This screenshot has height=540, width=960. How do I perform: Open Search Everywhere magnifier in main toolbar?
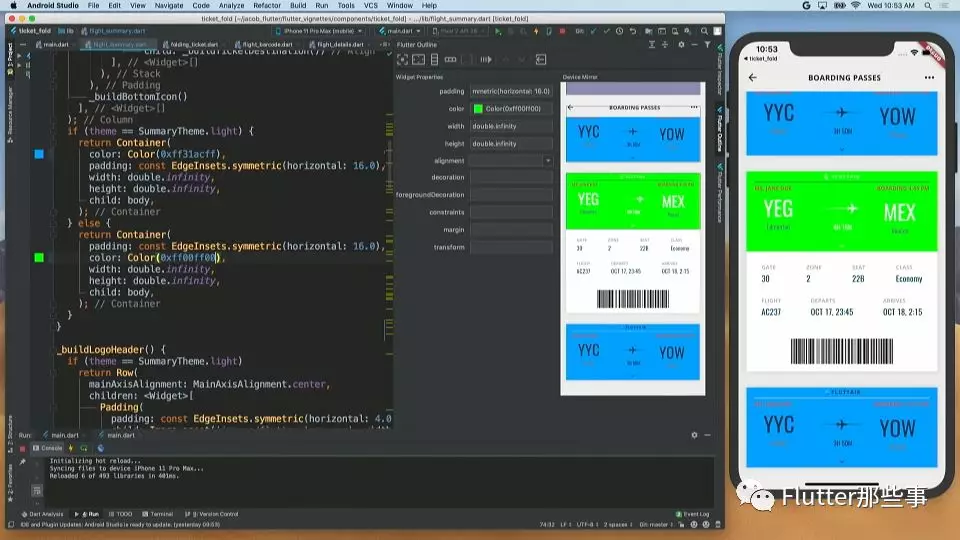click(704, 31)
